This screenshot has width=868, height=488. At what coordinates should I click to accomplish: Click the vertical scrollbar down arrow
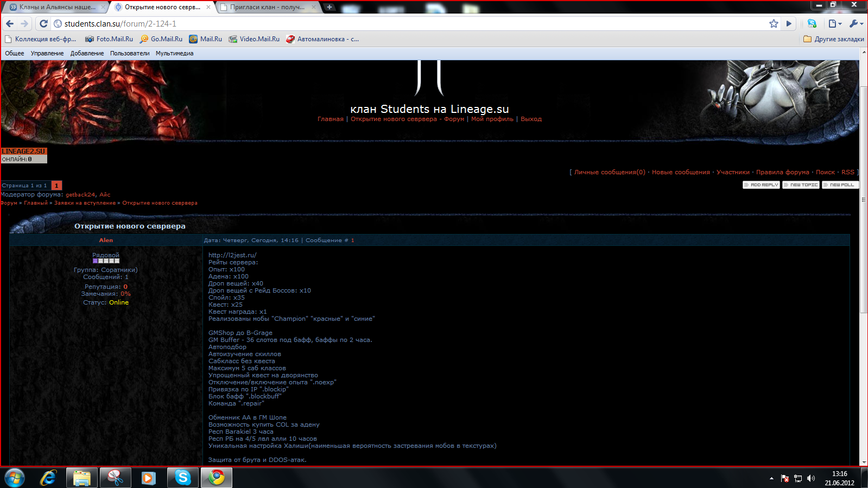coord(864,462)
